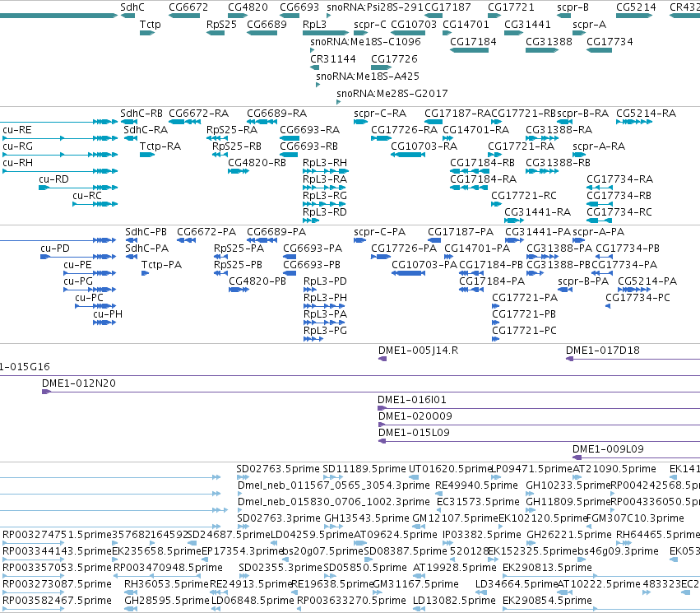Open the RE49940.5prime EST label
This screenshot has width=700, height=613.
(476, 485)
